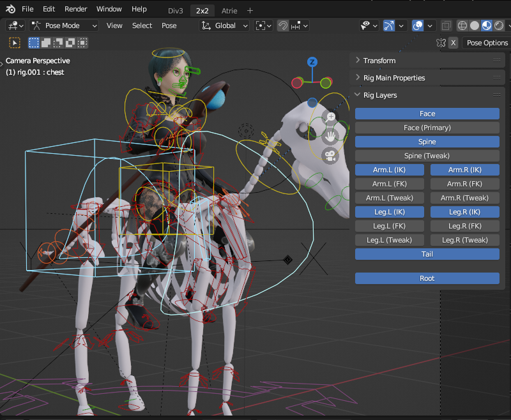Select the Tweak tool in the toolbar
This screenshot has height=420, width=511.
tap(14, 42)
